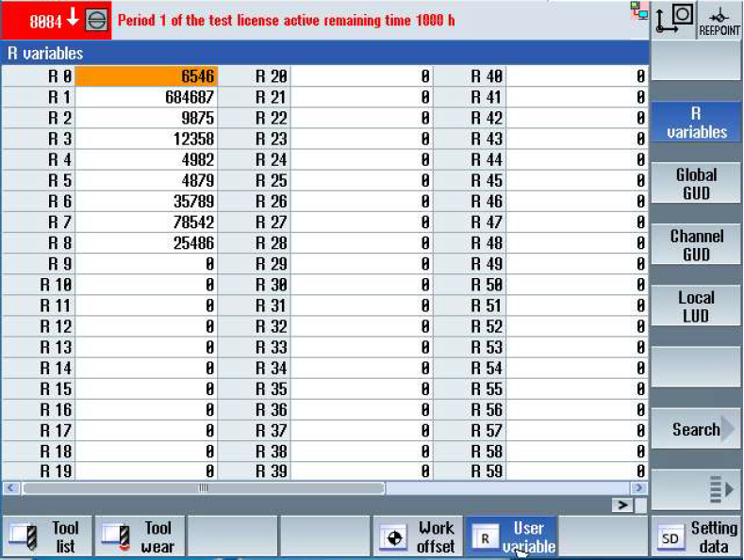The height and width of the screenshot is (560, 744).
Task: Click the R 15 row label
Action: point(56,389)
